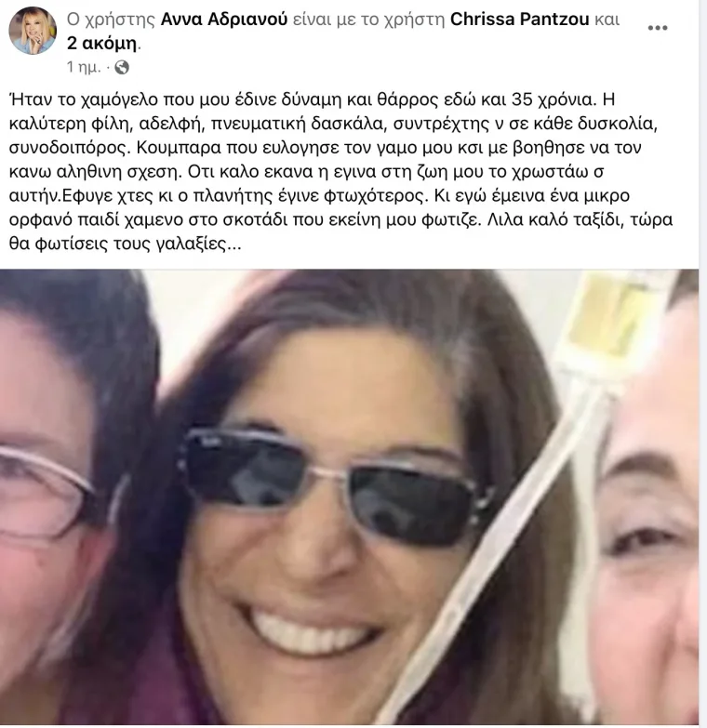Click the smiling mouth of the center woman
Viewport: 707px width, 728px height.
pos(313,629)
